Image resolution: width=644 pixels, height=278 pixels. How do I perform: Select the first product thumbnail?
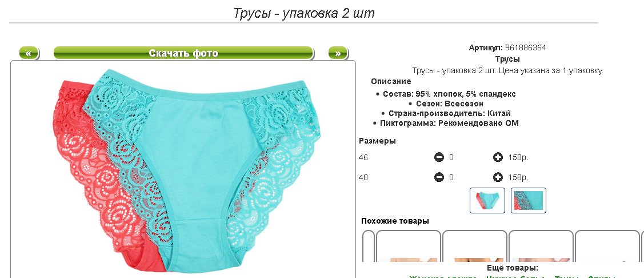(x=487, y=200)
